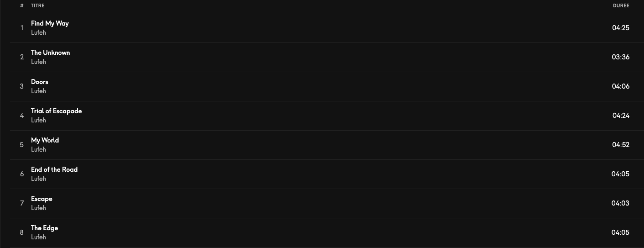
Task: Open artist Lufeh under My World
Action: (38, 149)
